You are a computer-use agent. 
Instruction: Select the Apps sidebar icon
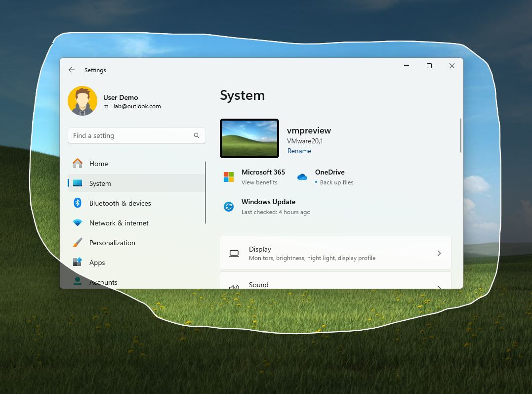(x=78, y=262)
